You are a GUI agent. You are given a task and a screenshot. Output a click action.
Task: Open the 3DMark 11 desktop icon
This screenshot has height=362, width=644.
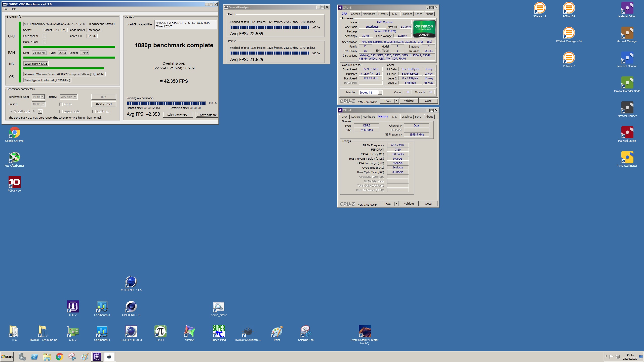tap(540, 10)
